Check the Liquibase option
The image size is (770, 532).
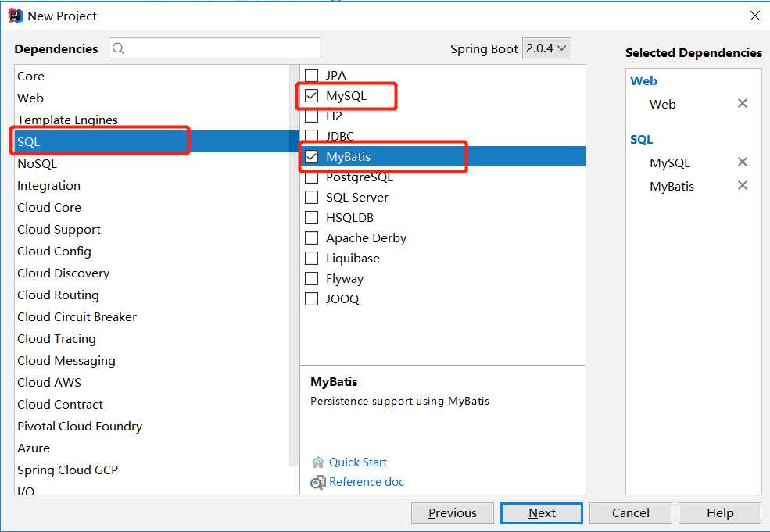[311, 258]
